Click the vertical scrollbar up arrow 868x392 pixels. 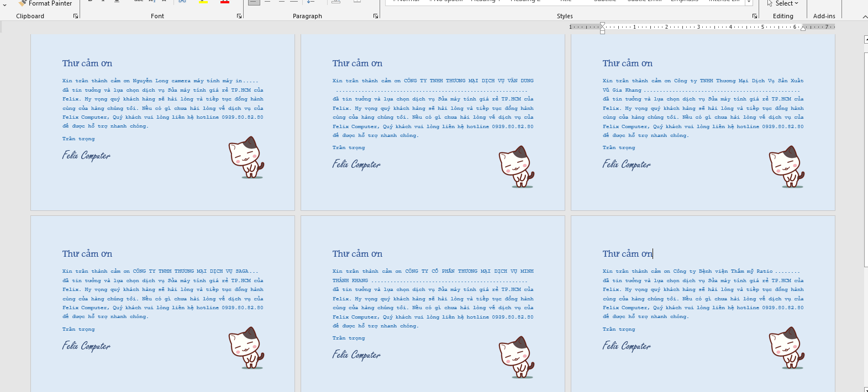865,40
